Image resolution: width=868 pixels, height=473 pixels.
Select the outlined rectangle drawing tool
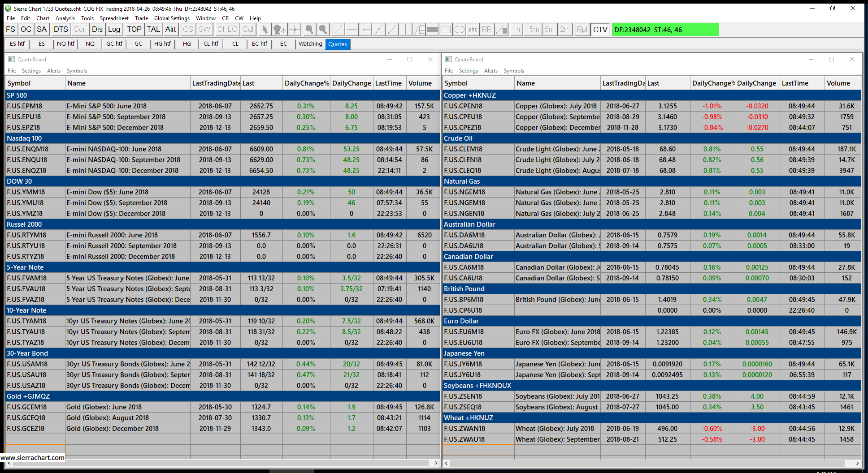tap(446, 30)
